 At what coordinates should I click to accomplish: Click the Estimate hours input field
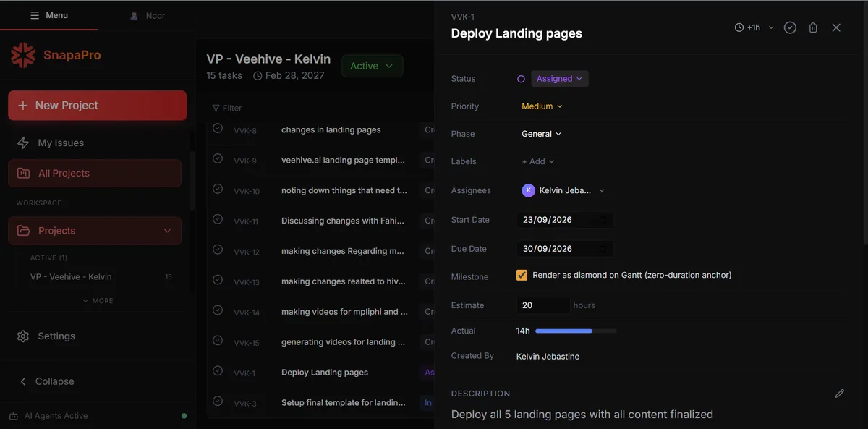point(542,305)
